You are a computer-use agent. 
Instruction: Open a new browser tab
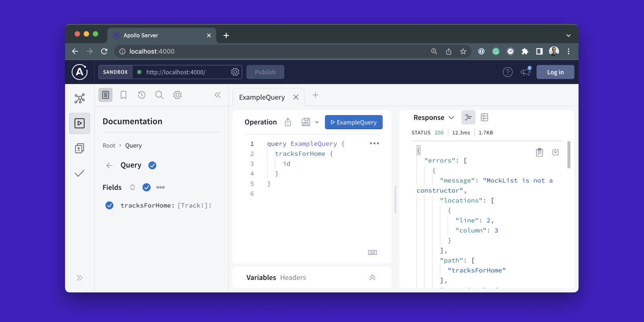[x=226, y=35]
